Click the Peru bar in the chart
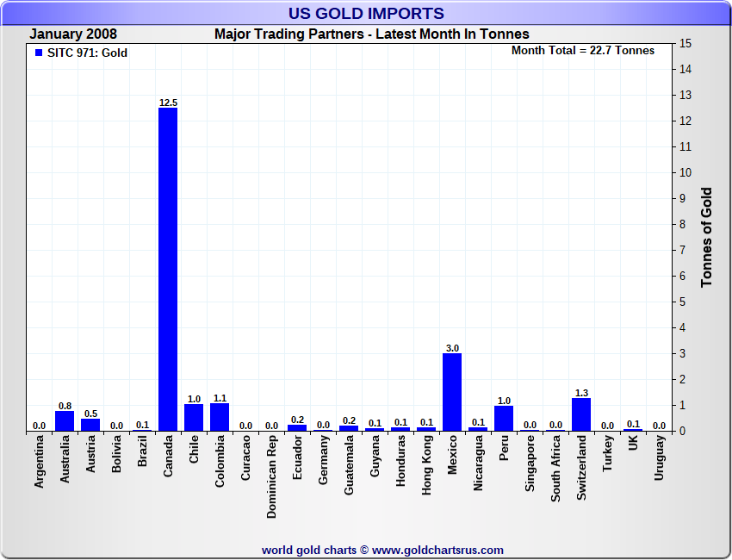 pos(504,419)
